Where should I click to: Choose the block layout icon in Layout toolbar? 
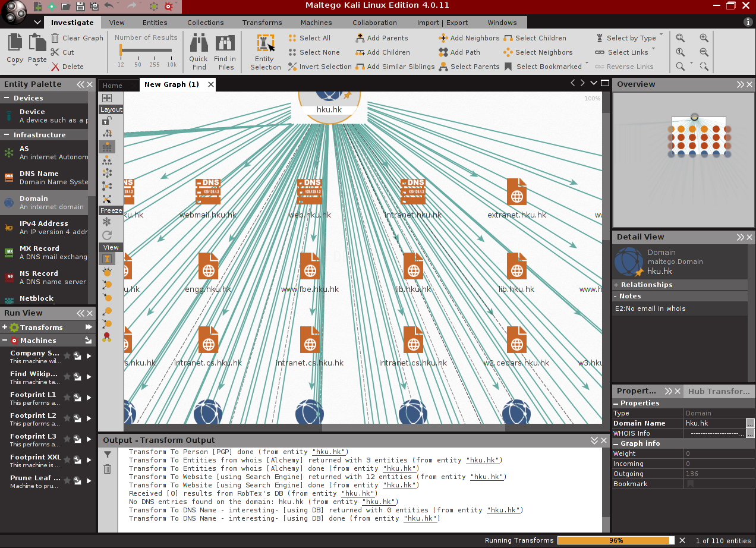(x=107, y=147)
